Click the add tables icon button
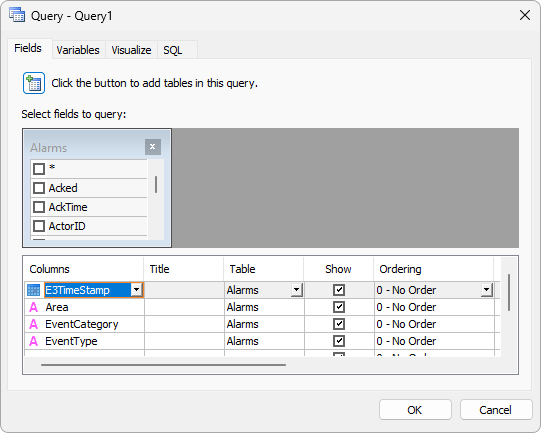The width and height of the screenshot is (541, 433). 34,83
